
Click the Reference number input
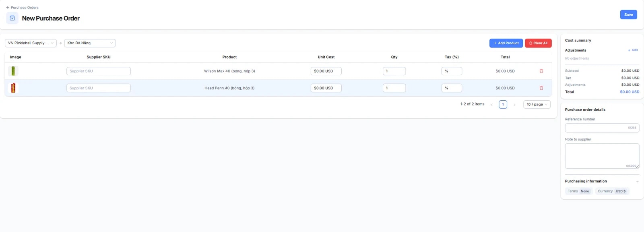coord(602,128)
